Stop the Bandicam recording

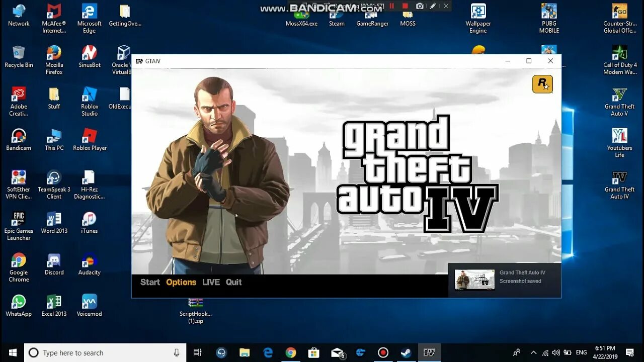click(405, 6)
